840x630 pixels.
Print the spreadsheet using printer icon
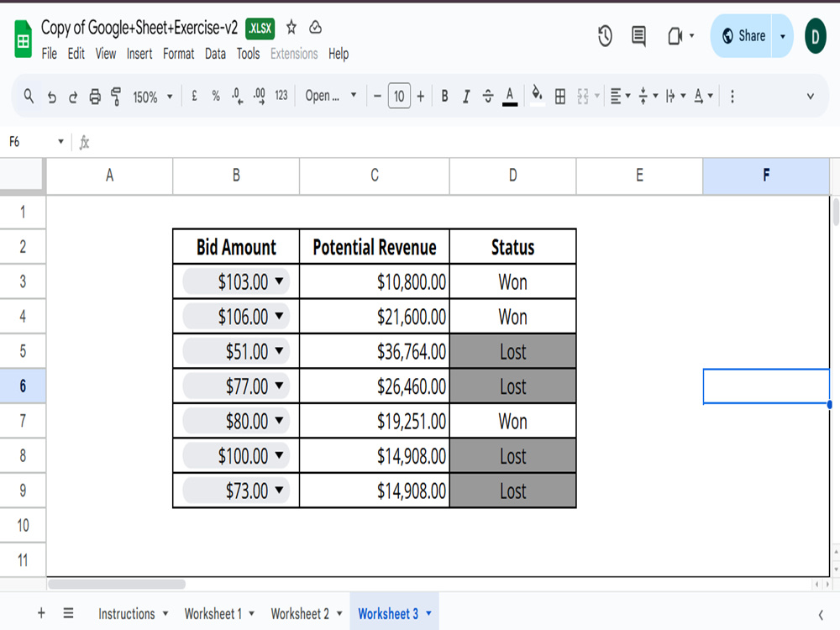coord(95,97)
